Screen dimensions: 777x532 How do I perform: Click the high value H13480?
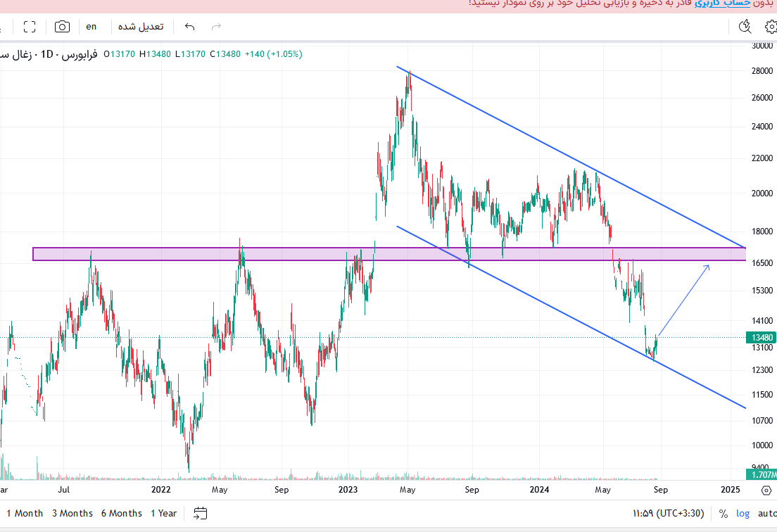(155, 54)
